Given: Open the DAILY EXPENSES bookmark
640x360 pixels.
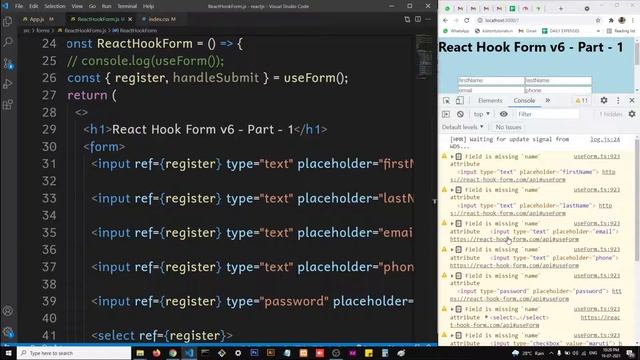Looking at the screenshot, I should (560, 31).
